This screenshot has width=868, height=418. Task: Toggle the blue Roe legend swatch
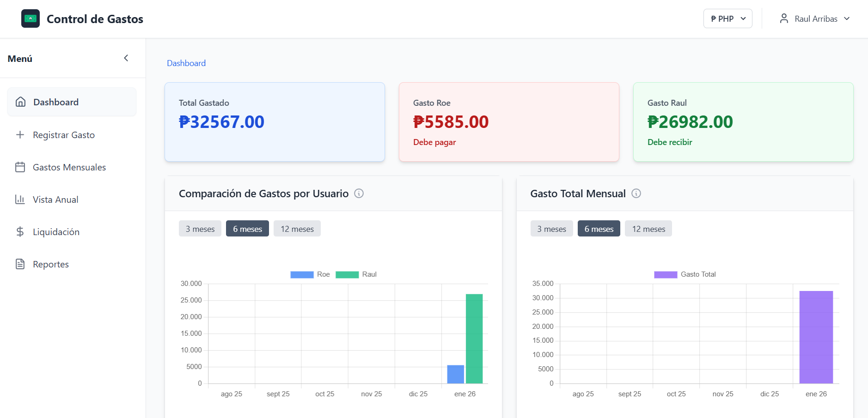pyautogui.click(x=302, y=274)
